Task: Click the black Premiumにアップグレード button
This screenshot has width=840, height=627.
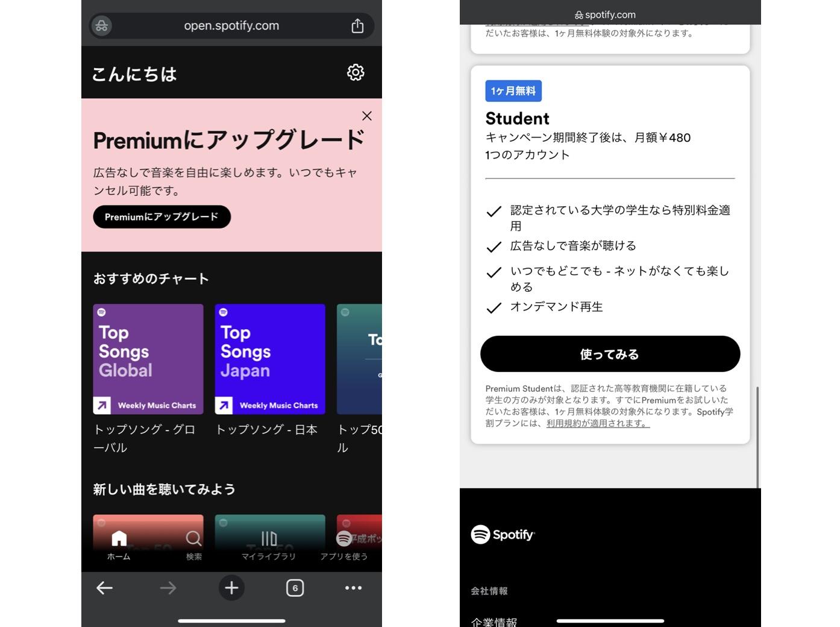Action: (161, 217)
